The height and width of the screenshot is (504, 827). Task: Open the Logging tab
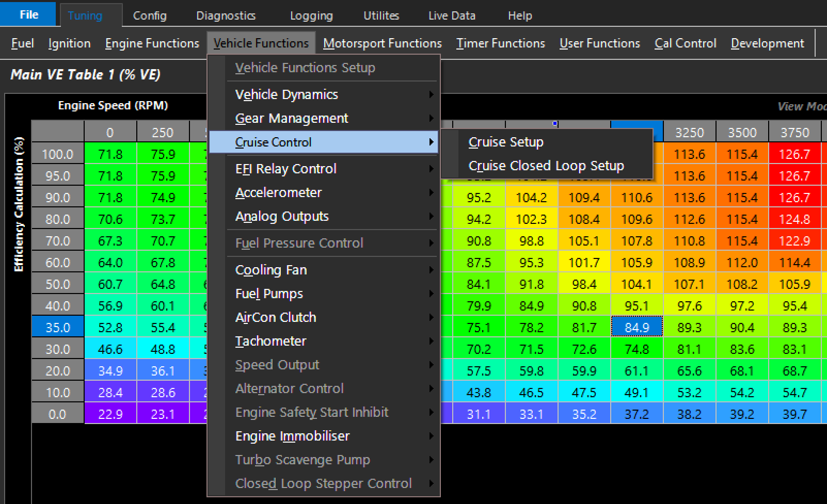(x=311, y=15)
